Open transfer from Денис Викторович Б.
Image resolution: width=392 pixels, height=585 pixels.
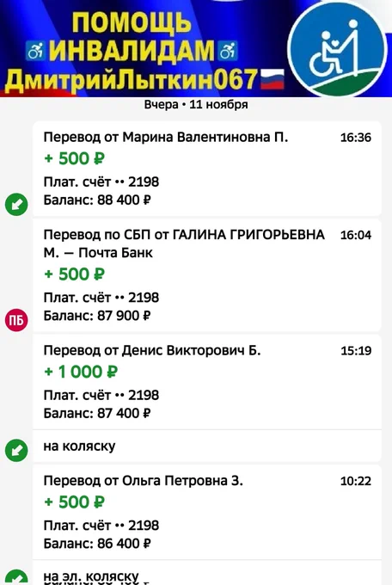tap(207, 382)
